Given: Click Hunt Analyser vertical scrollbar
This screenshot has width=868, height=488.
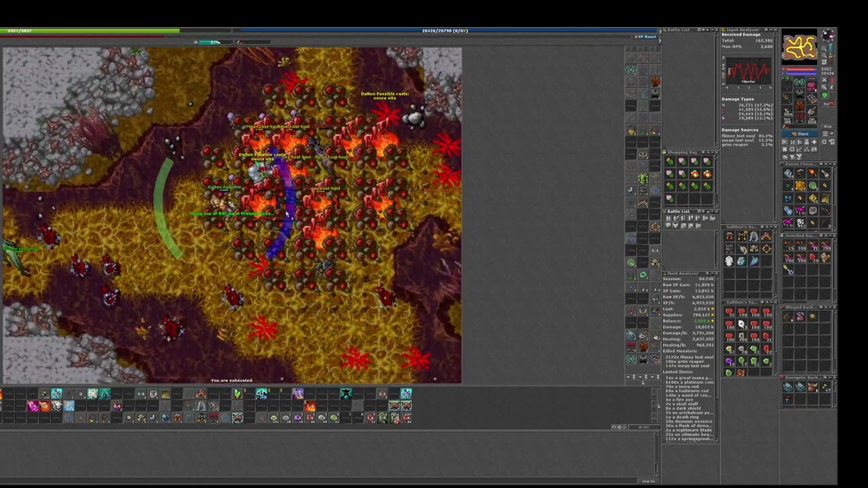Looking at the screenshot, I should 717,359.
